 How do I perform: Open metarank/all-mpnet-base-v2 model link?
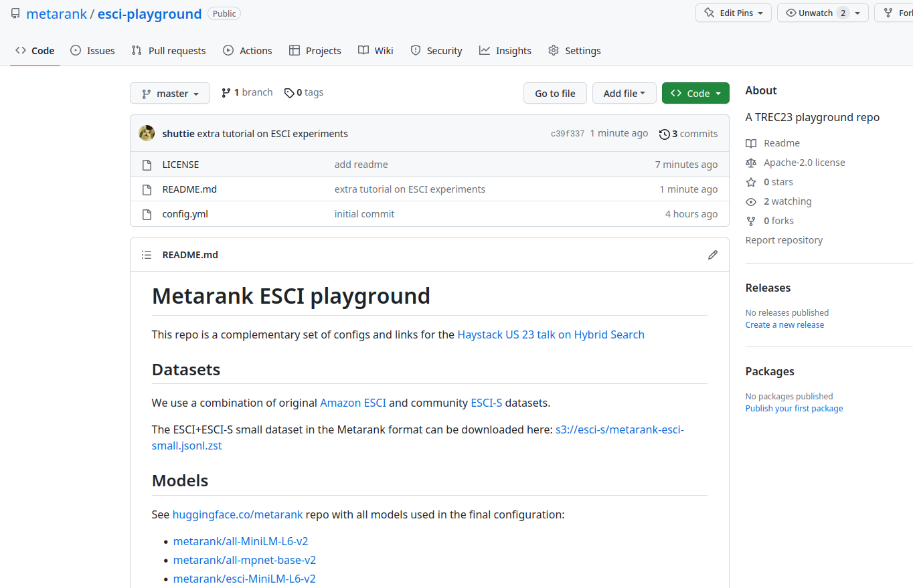tap(244, 560)
